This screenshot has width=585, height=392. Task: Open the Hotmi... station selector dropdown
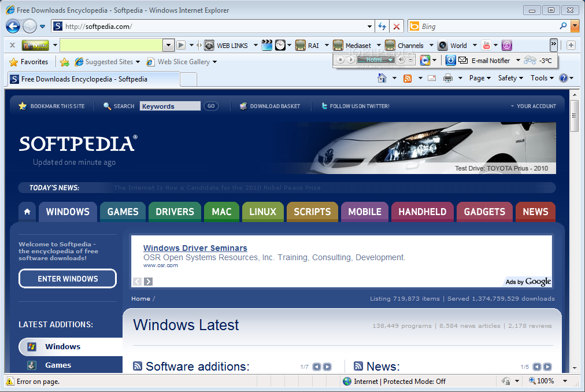(x=390, y=60)
